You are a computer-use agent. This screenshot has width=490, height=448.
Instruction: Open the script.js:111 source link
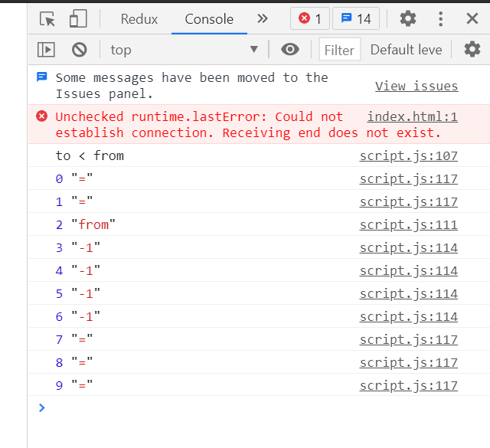(408, 225)
